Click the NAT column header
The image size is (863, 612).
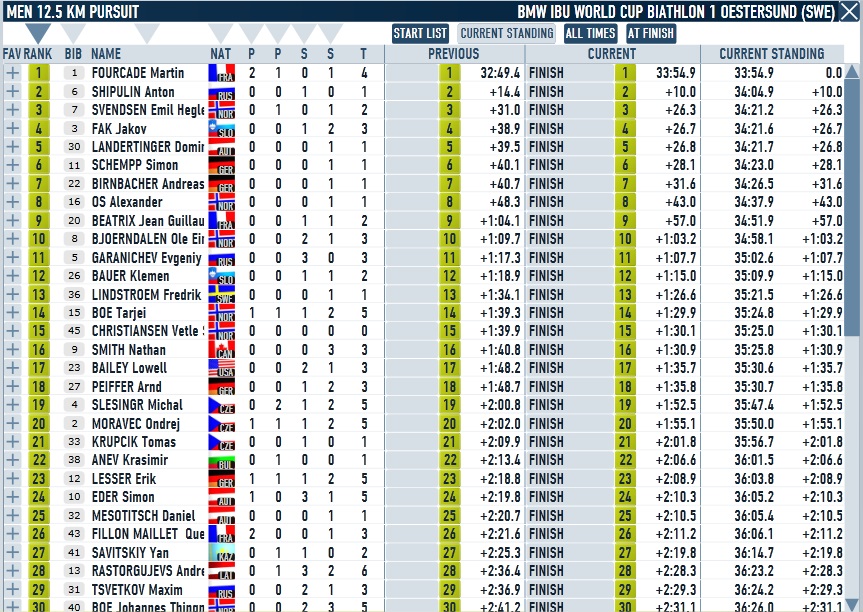point(221,54)
